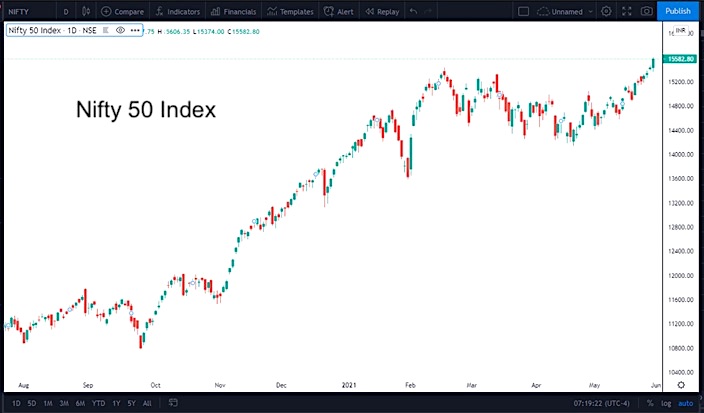Screen dimensions: 704x413
Task: Expand the Unnamed layout dropdown arrow
Action: 590,12
